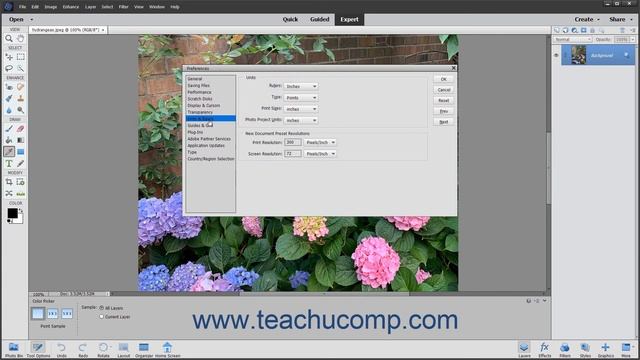Click OK in Preferences dialog
This screenshot has width=640, height=360.
[444, 79]
